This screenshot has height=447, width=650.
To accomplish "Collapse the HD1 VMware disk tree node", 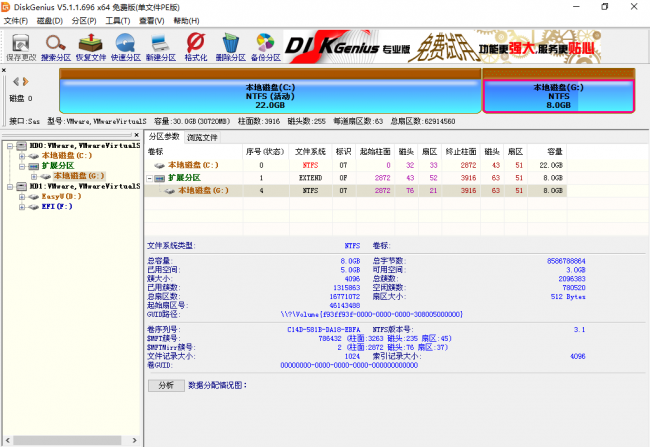I will [10, 187].
